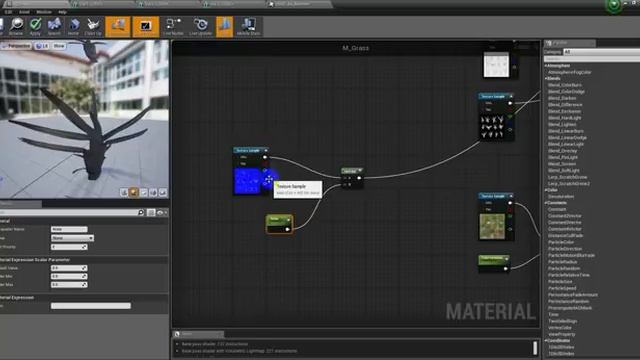This screenshot has height=360, width=640.
Task: Open the eye view options dropdown in Details
Action: 162,213
